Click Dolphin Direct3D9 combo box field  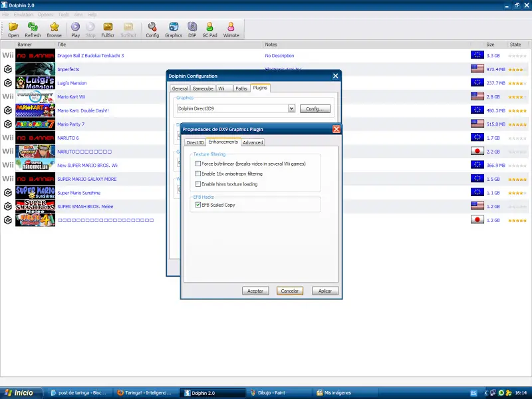(233, 108)
